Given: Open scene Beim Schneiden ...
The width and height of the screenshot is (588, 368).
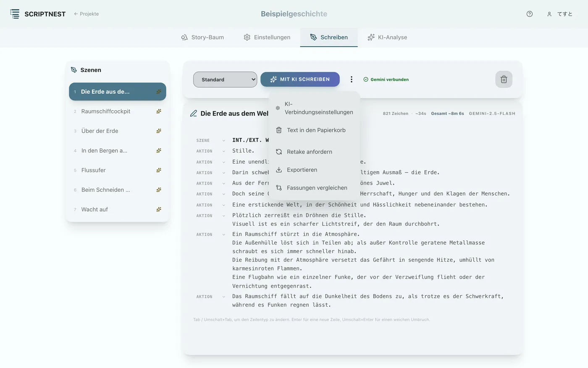Looking at the screenshot, I should [118, 190].
